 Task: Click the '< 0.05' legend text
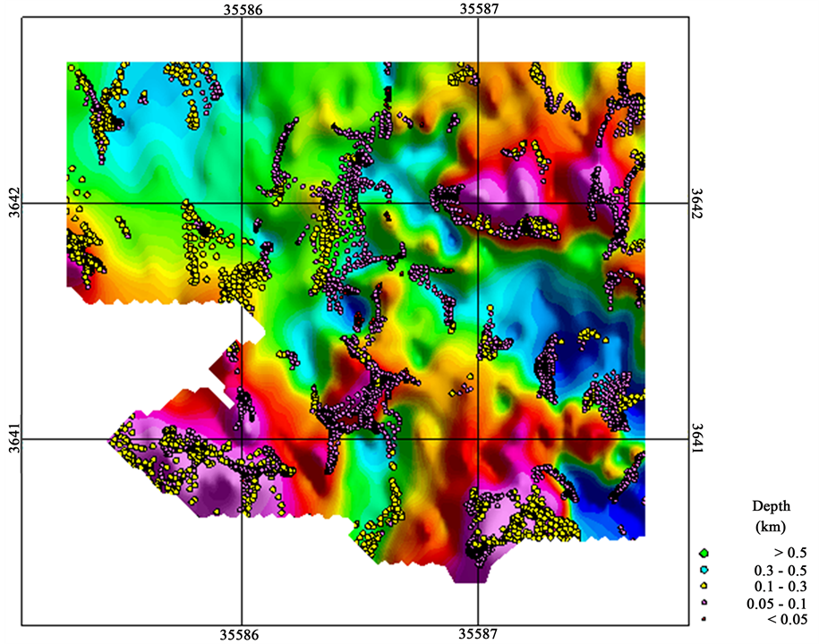click(x=788, y=620)
